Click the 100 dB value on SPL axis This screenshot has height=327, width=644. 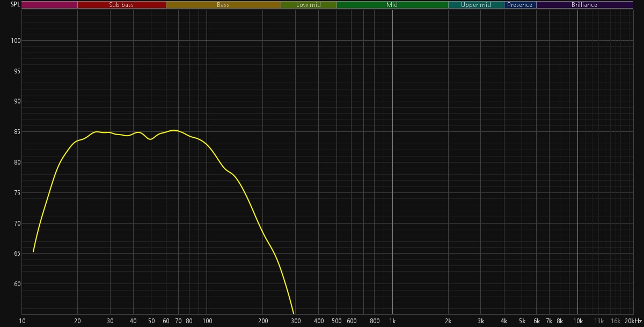[16, 41]
